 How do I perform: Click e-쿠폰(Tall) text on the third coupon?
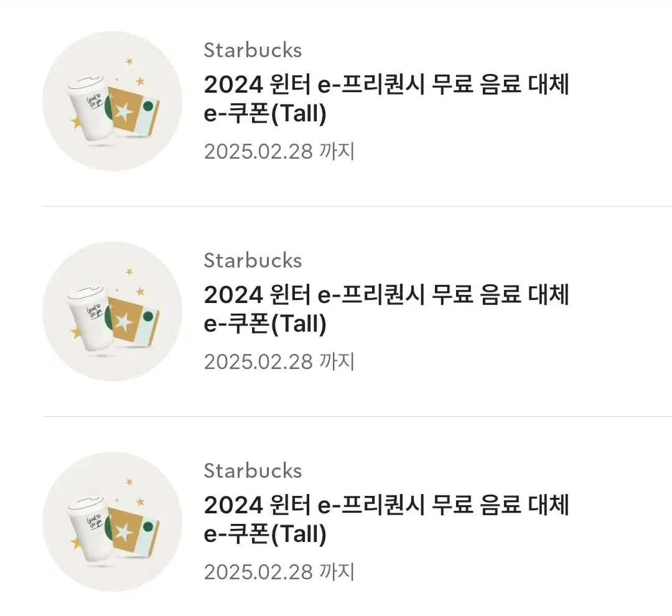pyautogui.click(x=265, y=534)
